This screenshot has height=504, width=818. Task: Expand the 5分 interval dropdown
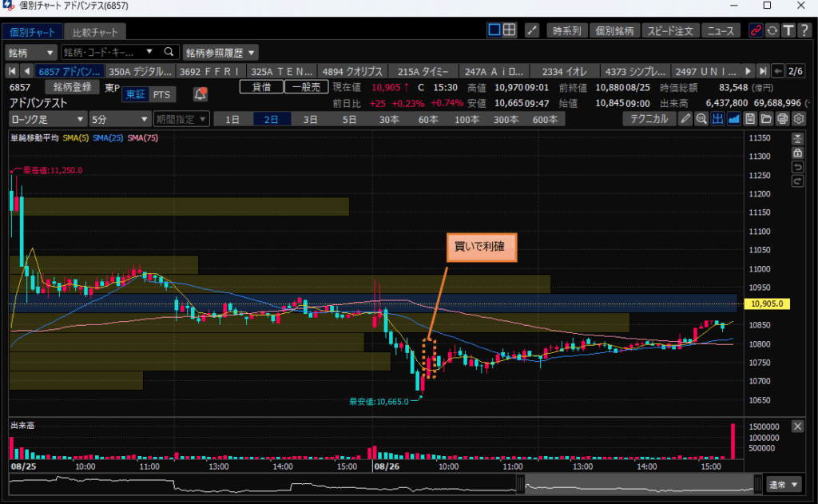coord(119,119)
